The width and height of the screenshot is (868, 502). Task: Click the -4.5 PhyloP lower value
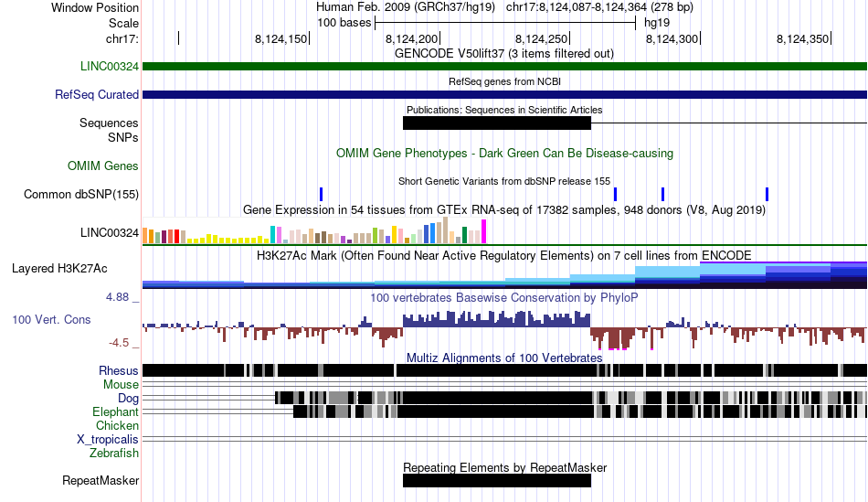pyautogui.click(x=119, y=343)
